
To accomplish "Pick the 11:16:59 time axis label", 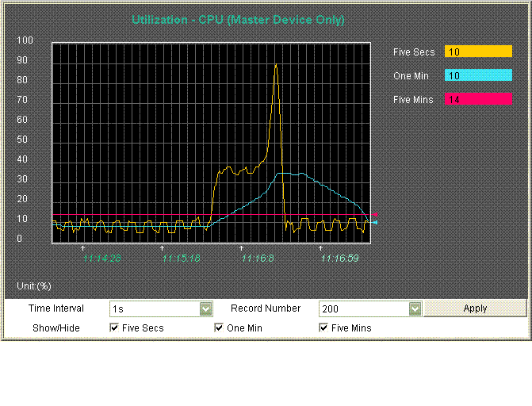I will pos(339,258).
